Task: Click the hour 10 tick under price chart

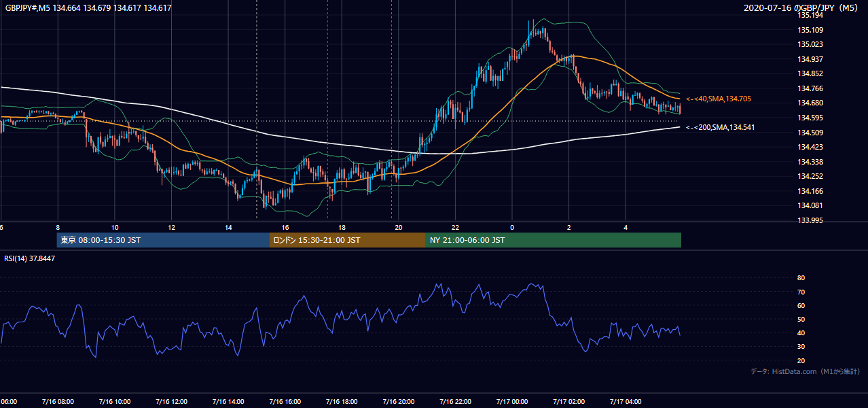Action: [115, 228]
